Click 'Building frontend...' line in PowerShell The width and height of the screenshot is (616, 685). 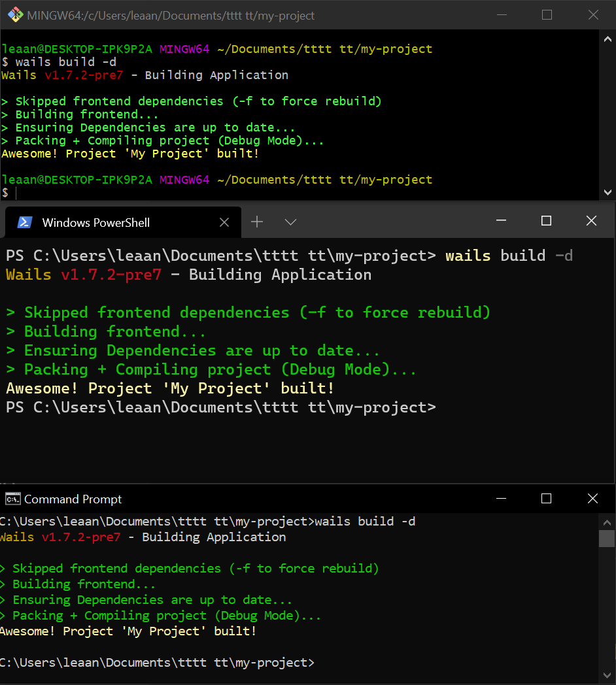coord(106,331)
